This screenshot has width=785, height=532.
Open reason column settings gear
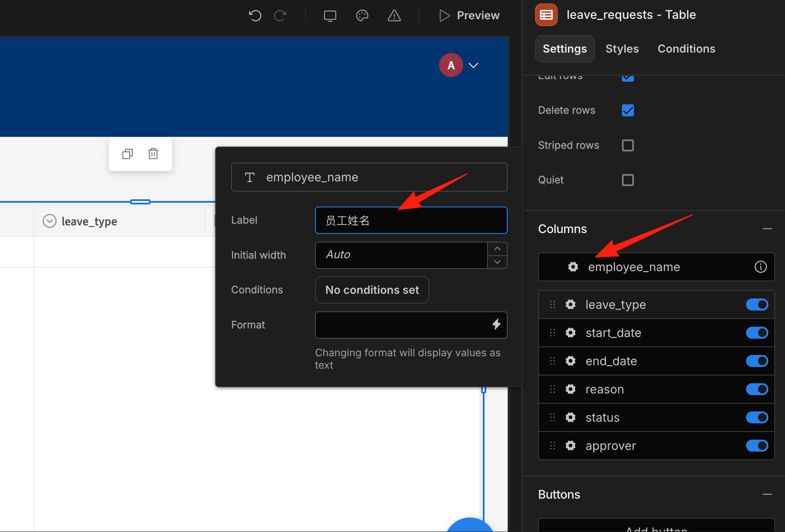point(571,389)
